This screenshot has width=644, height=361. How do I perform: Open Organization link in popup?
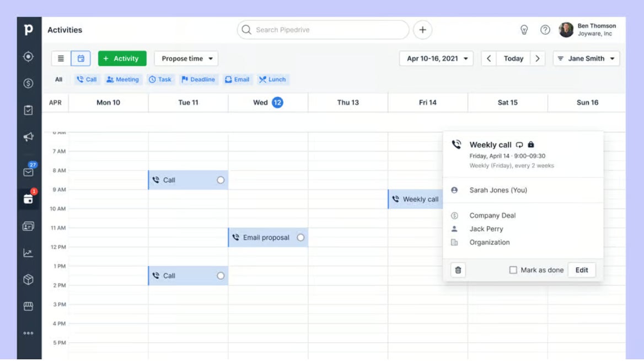(490, 242)
